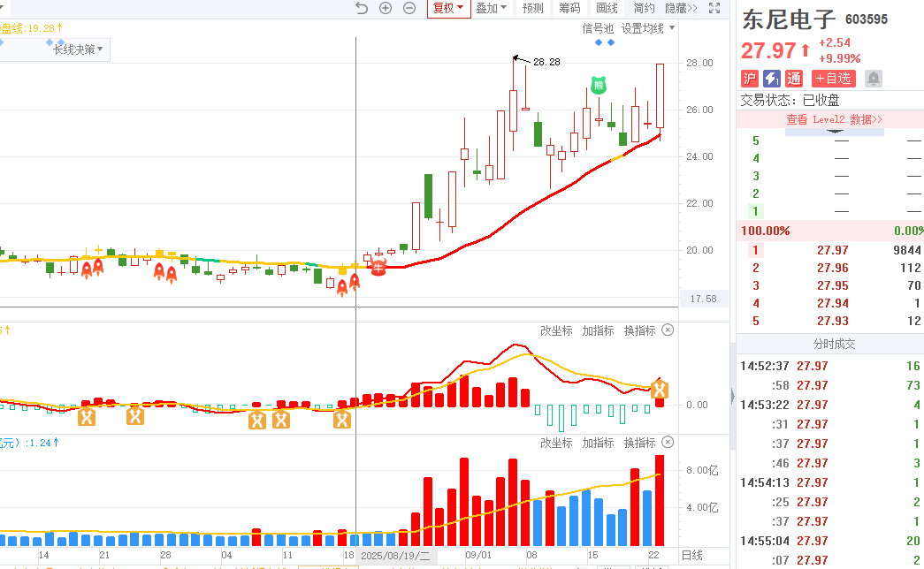Open 设置均线 dropdown
Image resolution: width=924 pixels, height=569 pixels.
(x=647, y=28)
